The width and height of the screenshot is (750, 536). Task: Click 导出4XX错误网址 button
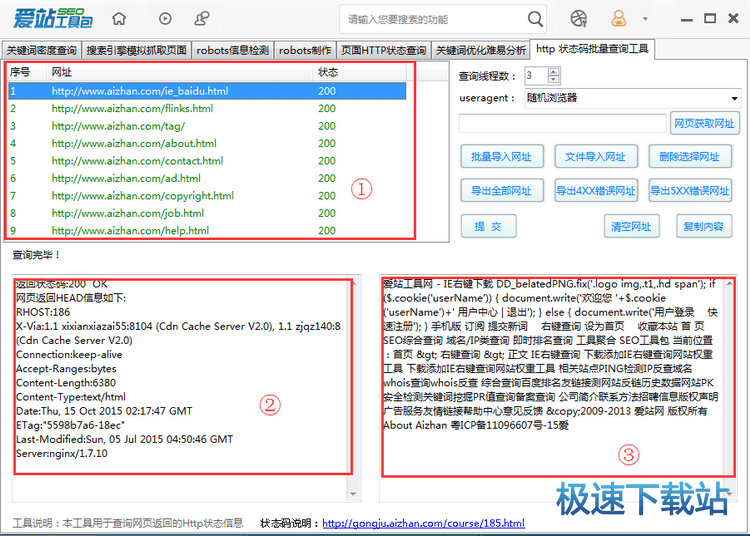596,191
